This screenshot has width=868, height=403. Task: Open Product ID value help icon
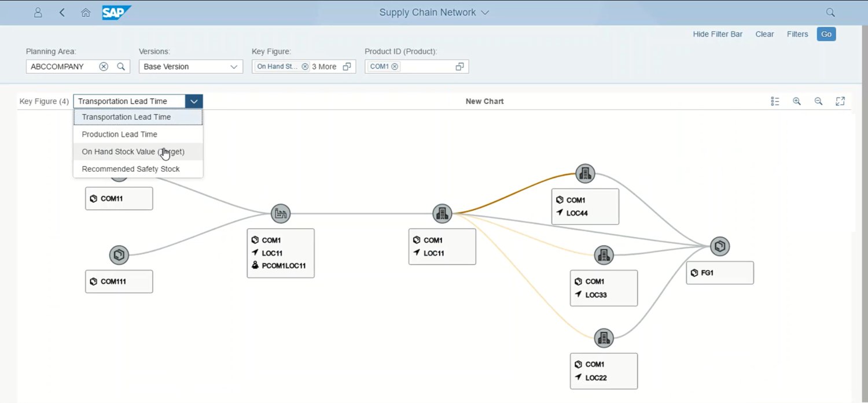(460, 66)
